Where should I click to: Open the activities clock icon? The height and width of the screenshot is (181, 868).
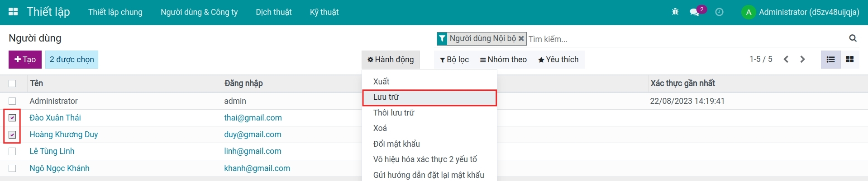(719, 12)
